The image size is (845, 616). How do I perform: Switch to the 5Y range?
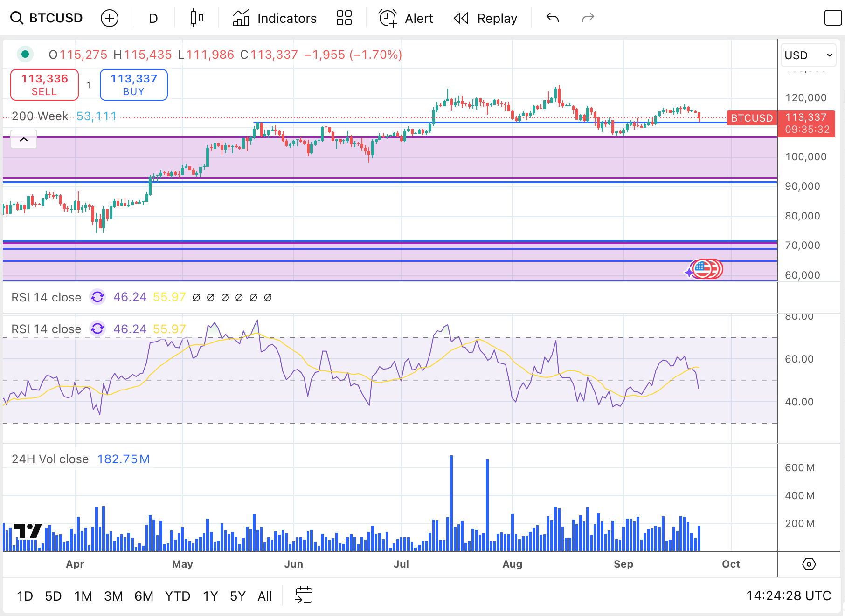[x=238, y=596]
